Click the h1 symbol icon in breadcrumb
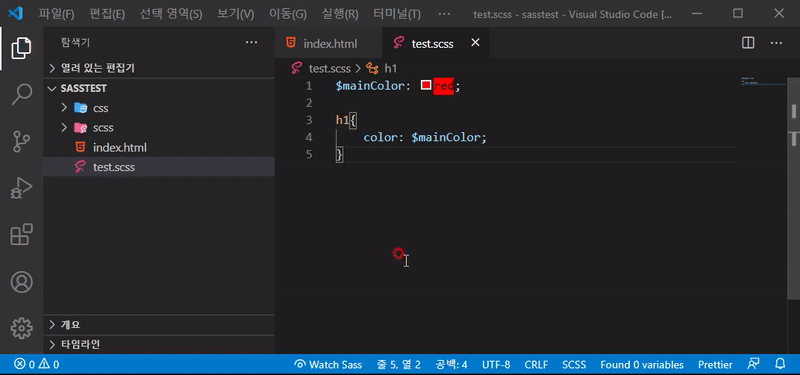800x375 pixels. coord(373,68)
